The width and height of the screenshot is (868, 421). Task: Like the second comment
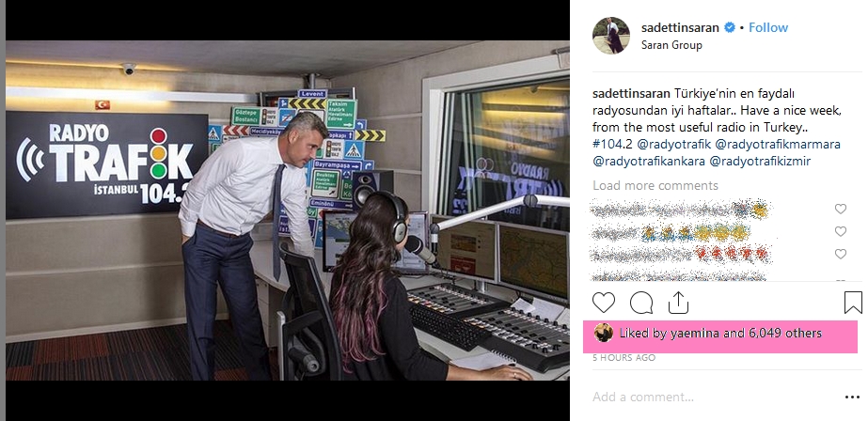[841, 231]
